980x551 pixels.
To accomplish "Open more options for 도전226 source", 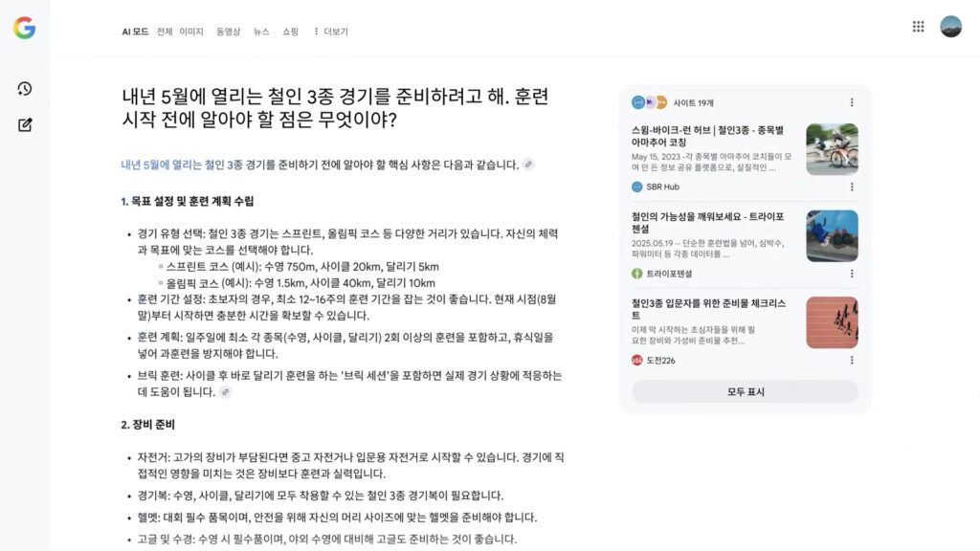I will pos(852,361).
